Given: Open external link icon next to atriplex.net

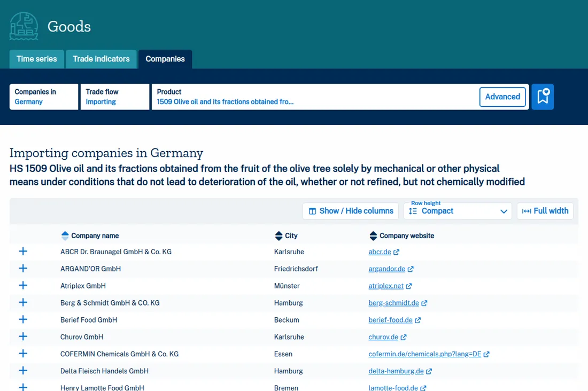Looking at the screenshot, I should (409, 286).
